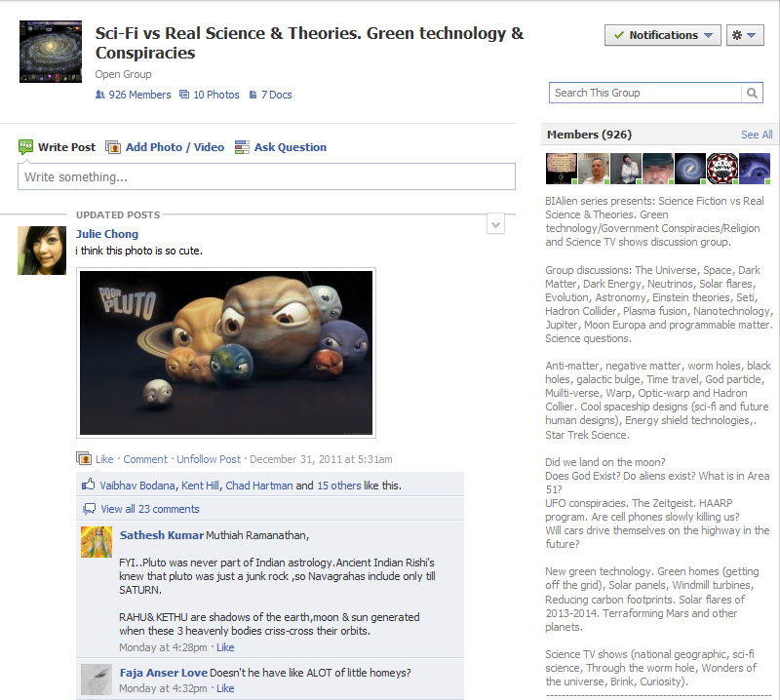Click Faja Anser Love's avatar icon
780x700 pixels.
click(96, 679)
